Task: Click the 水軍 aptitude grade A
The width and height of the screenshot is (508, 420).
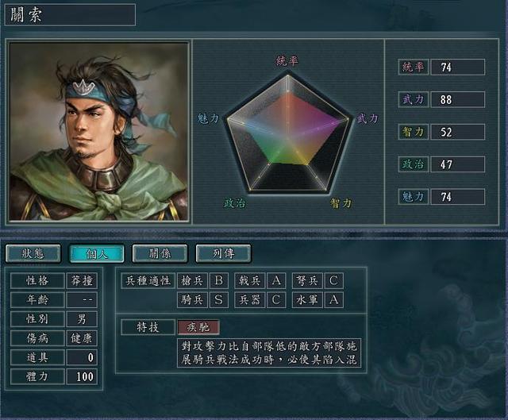Action: pyautogui.click(x=333, y=300)
